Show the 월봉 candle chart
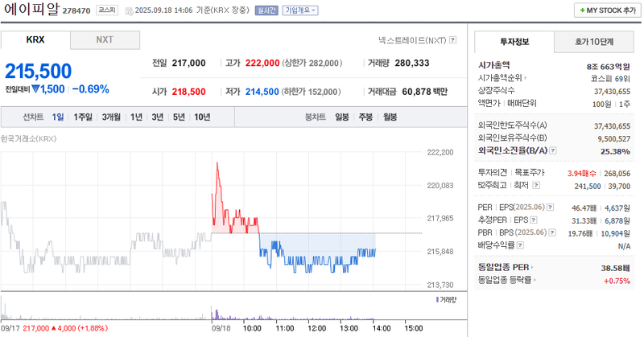 tap(390, 117)
